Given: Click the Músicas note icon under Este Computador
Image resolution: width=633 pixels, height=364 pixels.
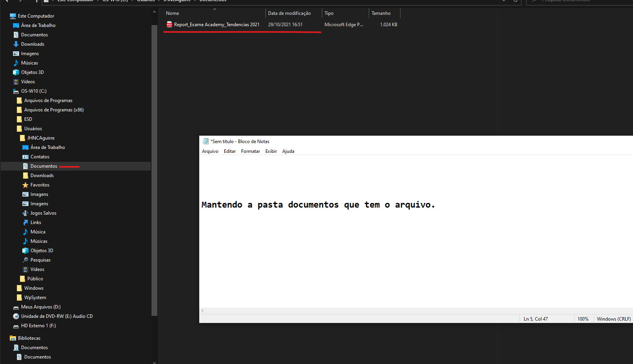Looking at the screenshot, I should coord(16,63).
